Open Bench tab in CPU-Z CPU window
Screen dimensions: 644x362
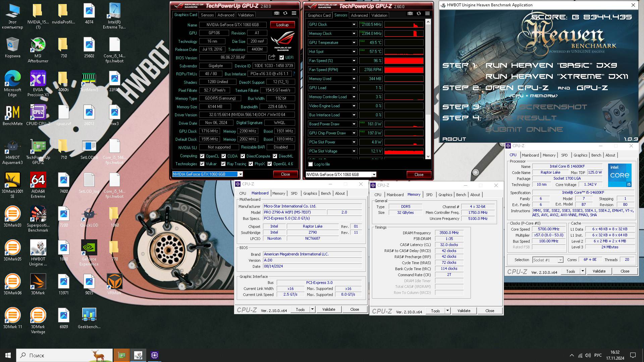(x=596, y=155)
